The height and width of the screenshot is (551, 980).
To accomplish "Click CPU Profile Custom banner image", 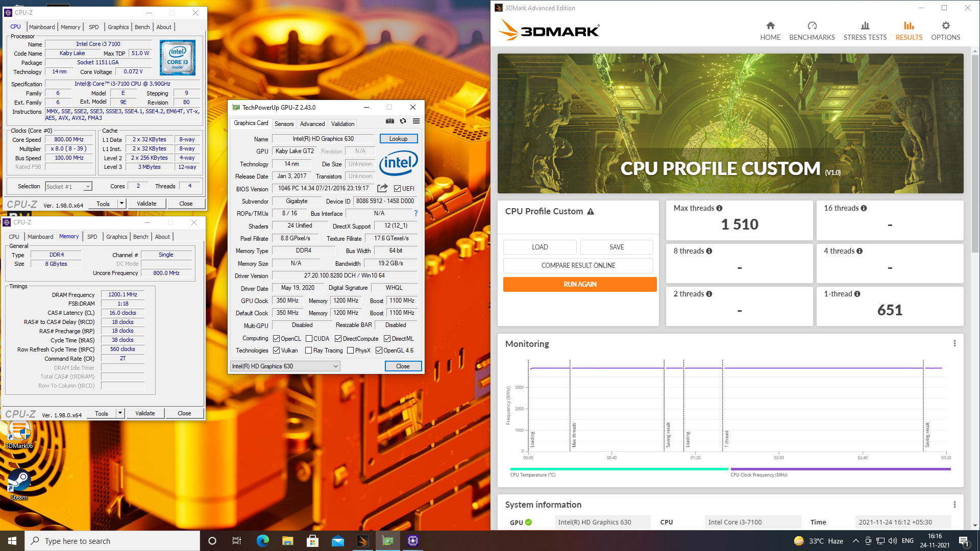I will [730, 123].
